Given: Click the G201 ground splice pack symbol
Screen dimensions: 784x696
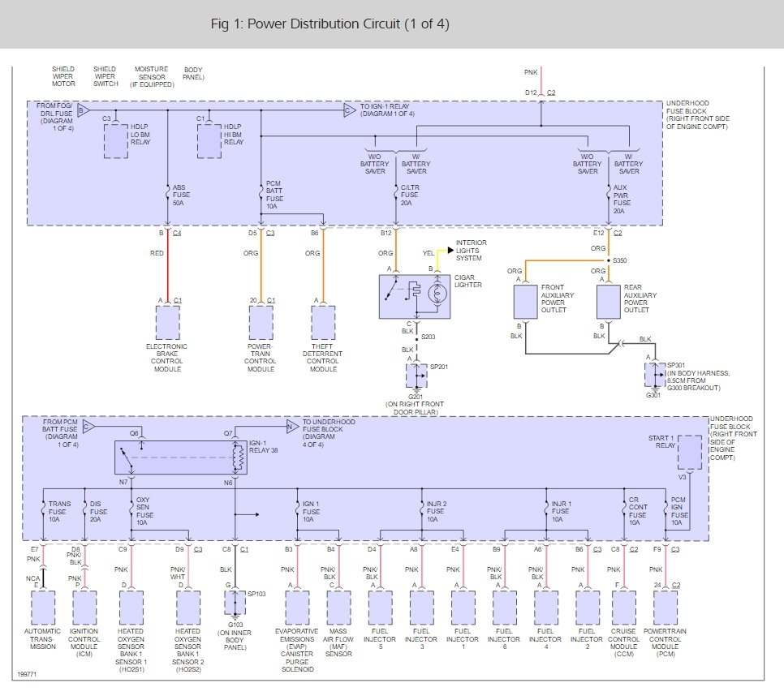Looking at the screenshot, I should coord(416,376).
